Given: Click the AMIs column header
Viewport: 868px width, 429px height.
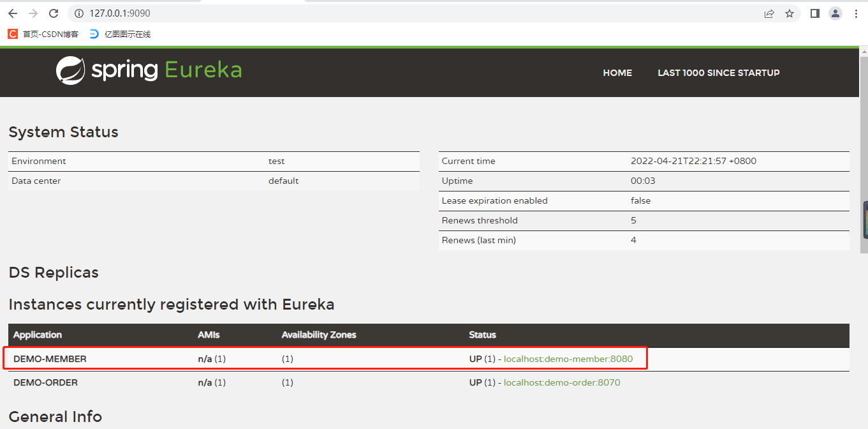Looking at the screenshot, I should [x=209, y=335].
